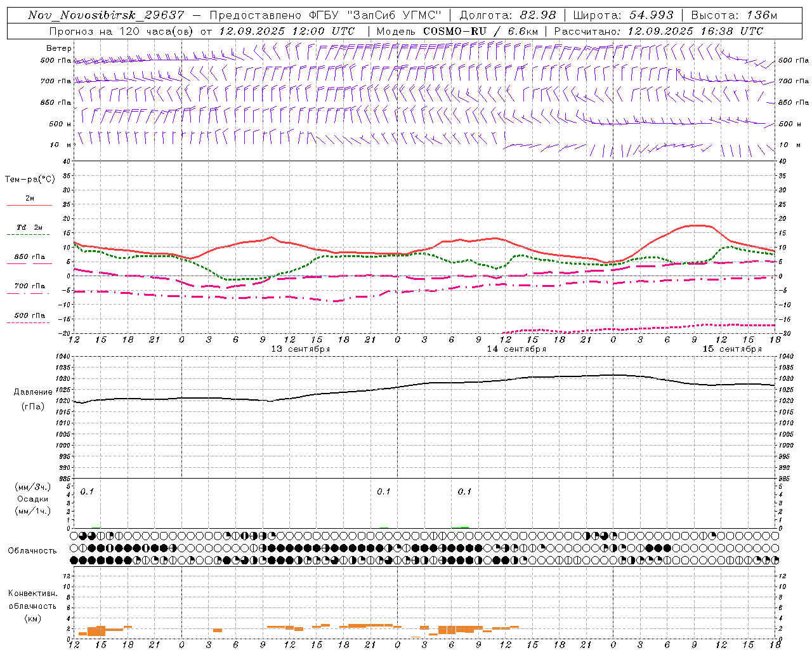Click Прогноз на 120 часа(ов) text
This screenshot has height=650, width=812.
click(x=122, y=31)
